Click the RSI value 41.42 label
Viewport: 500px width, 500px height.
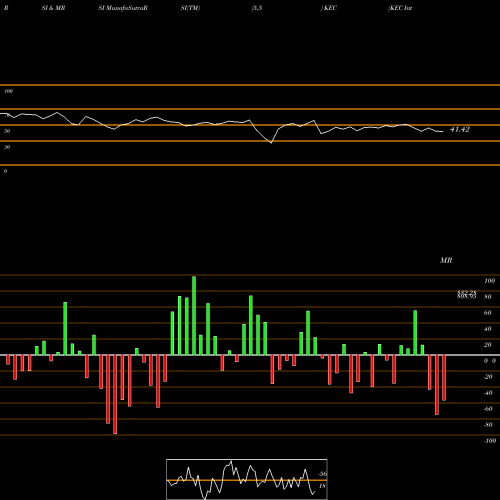pyautogui.click(x=460, y=129)
